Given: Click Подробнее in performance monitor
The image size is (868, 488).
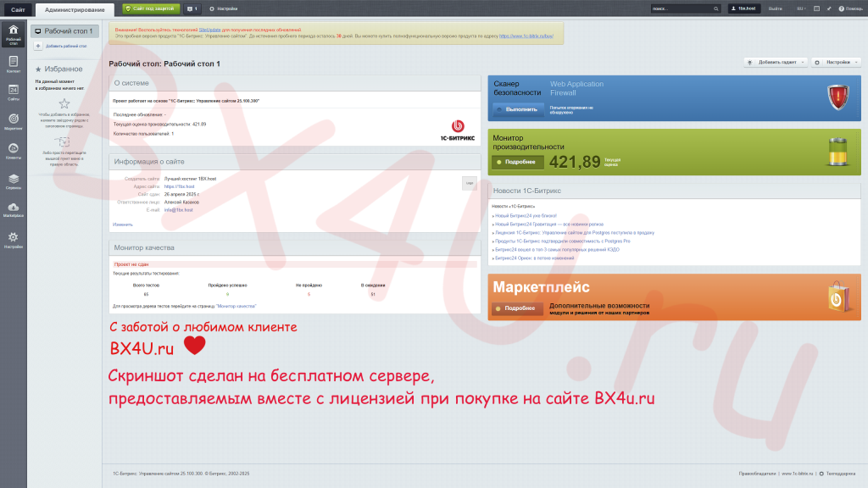Looking at the screenshot, I should (518, 162).
